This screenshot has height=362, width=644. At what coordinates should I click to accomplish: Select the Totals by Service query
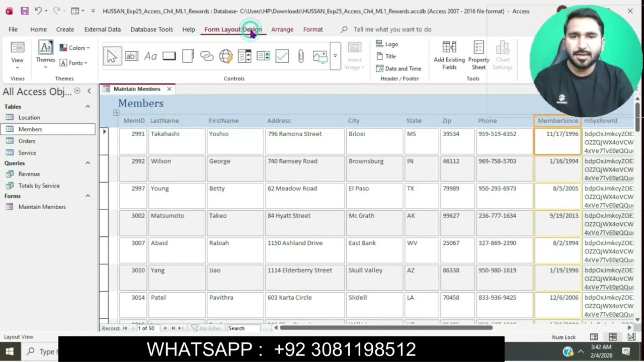39,186
